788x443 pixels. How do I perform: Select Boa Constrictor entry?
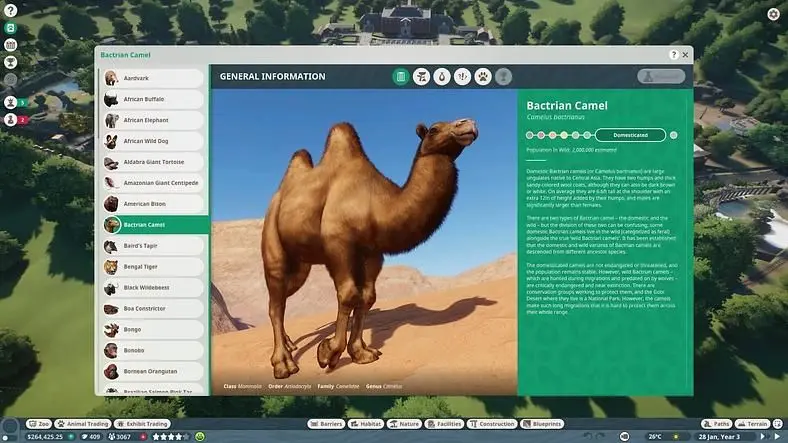153,309
